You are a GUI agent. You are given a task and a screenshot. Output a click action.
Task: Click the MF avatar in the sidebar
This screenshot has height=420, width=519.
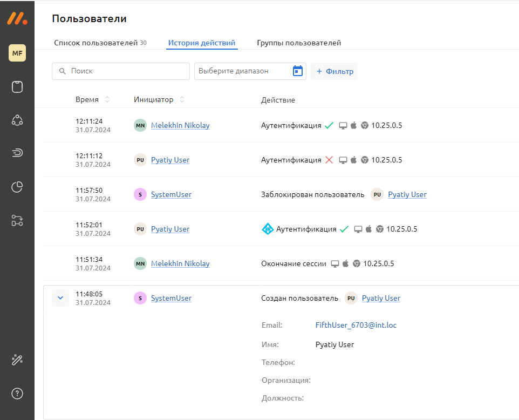click(17, 52)
